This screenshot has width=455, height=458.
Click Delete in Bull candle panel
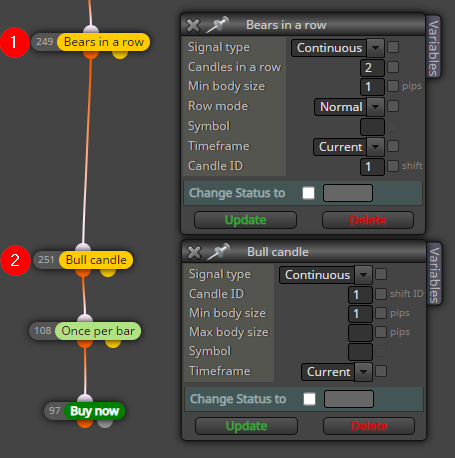click(369, 426)
